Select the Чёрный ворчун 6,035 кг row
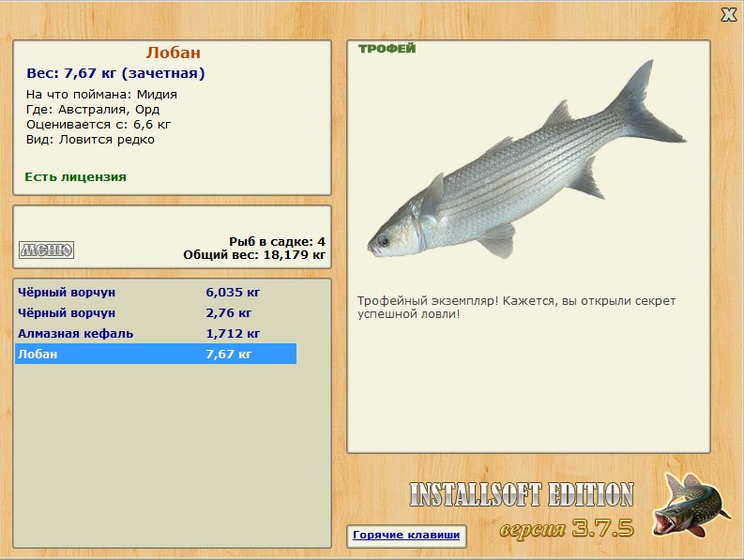This screenshot has width=744, height=560. point(156,293)
